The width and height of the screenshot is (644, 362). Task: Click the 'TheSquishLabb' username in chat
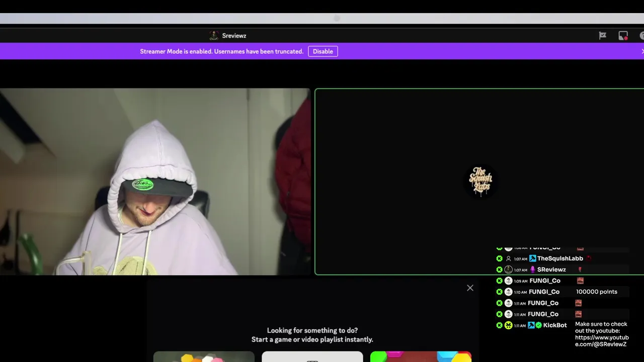560,258
